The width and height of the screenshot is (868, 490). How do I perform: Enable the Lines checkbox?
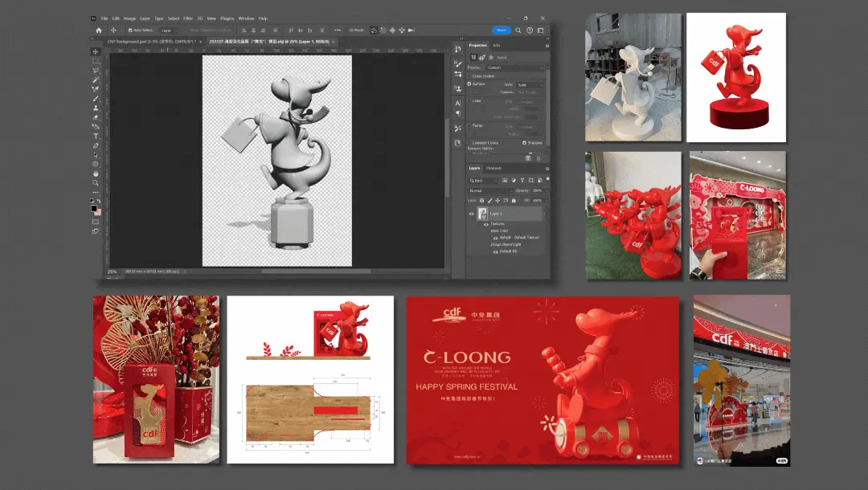pyautogui.click(x=469, y=100)
